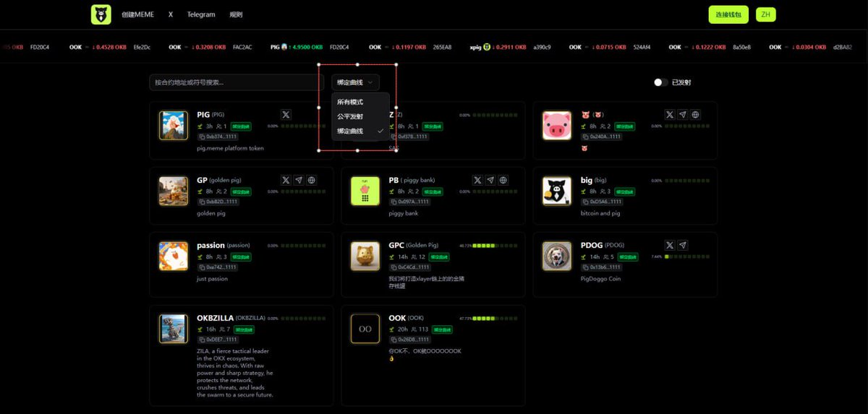The width and height of the screenshot is (868, 414).
Task: Click the 连接钱包 connect wallet button
Action: click(x=728, y=14)
